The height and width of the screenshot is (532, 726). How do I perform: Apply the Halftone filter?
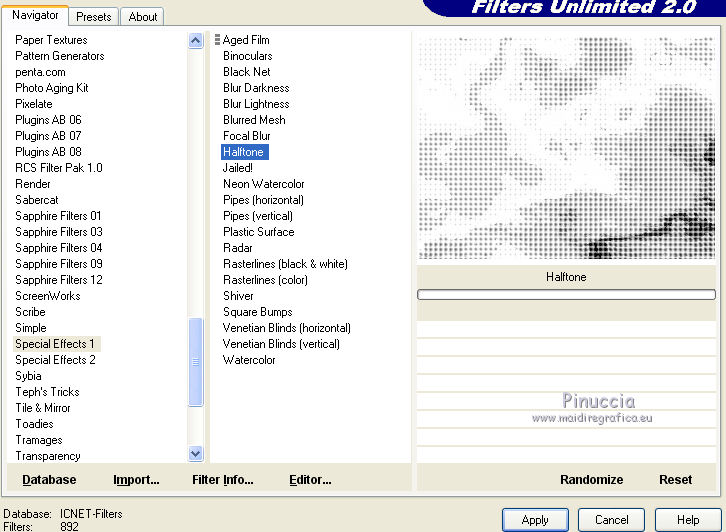pyautogui.click(x=535, y=520)
